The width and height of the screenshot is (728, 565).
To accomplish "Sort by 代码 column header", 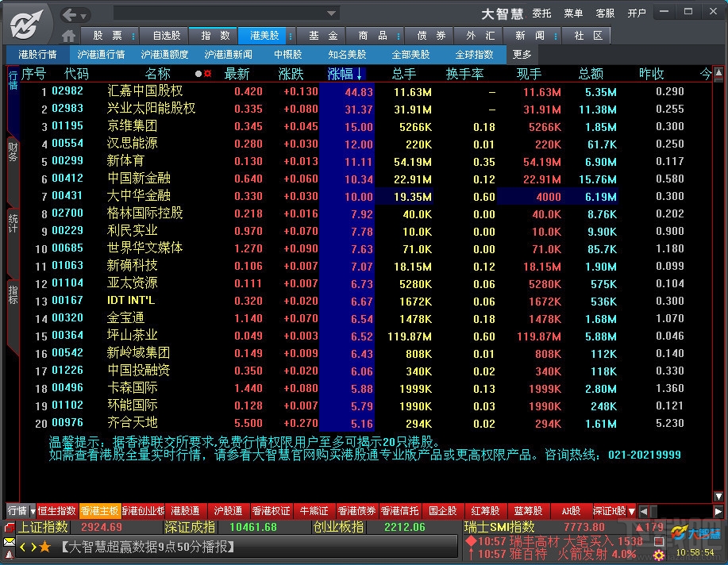I will coord(76,74).
